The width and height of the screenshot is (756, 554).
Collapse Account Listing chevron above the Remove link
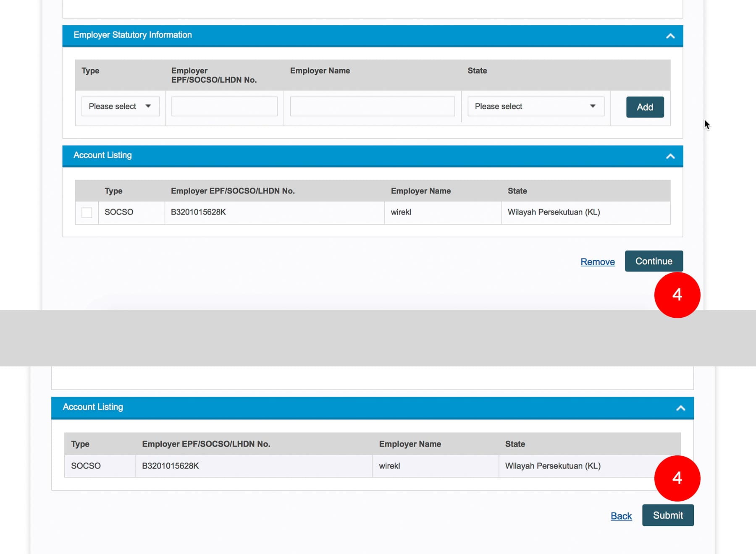pos(670,156)
